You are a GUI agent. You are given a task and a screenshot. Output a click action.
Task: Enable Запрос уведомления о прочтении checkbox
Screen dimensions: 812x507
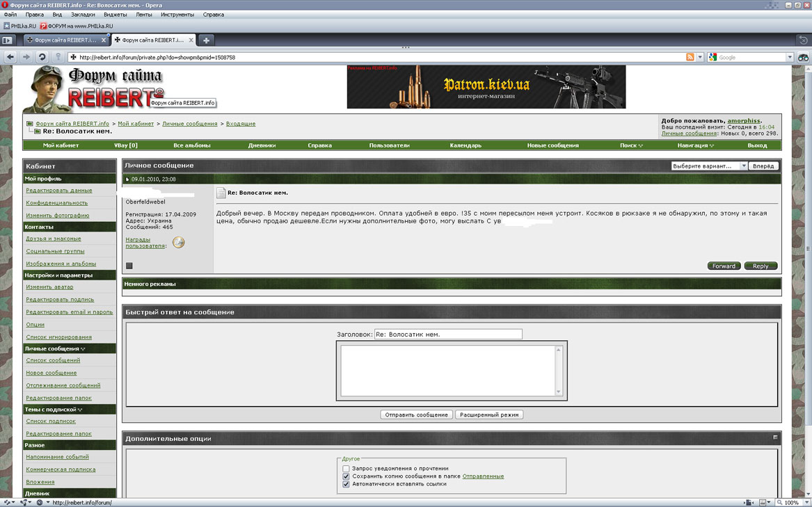click(346, 469)
